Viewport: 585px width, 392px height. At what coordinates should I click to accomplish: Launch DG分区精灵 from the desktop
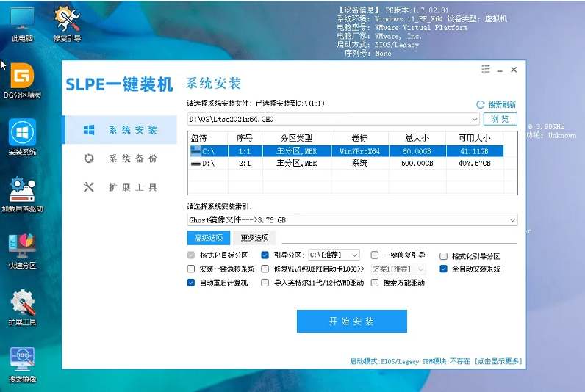click(x=22, y=81)
